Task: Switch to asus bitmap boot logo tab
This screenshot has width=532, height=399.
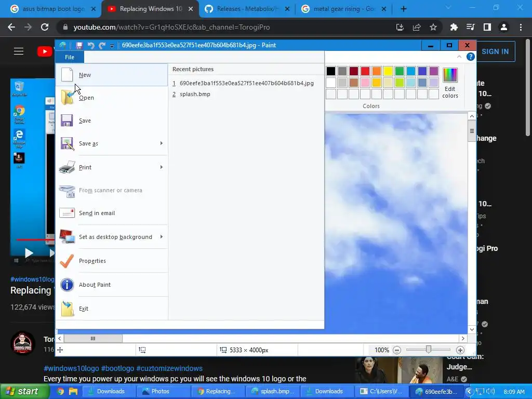Action: tap(52, 9)
